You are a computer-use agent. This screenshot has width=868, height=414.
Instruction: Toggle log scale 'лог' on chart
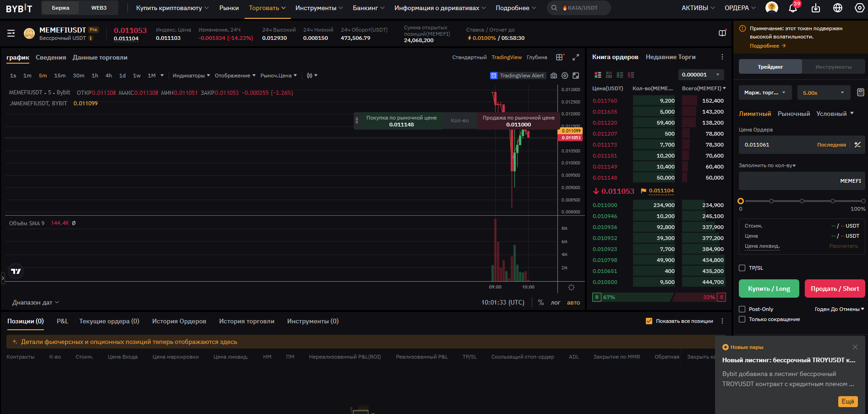tap(556, 302)
